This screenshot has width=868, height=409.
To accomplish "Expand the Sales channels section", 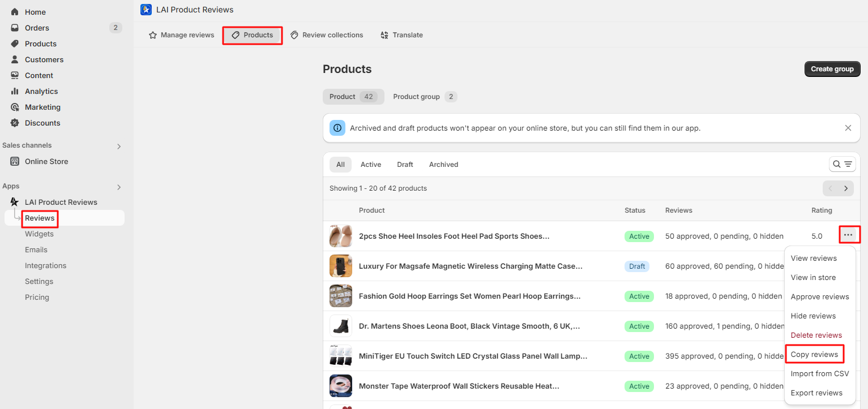I will tap(119, 147).
